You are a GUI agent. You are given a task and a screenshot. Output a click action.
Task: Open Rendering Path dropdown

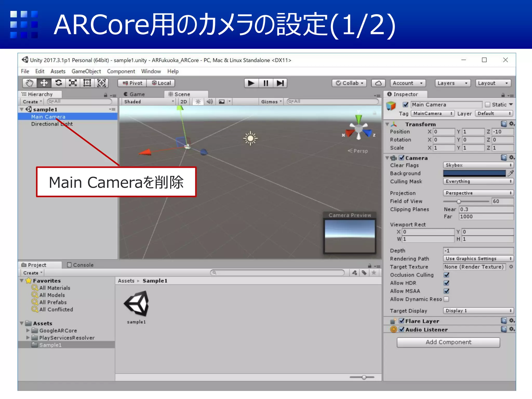tap(478, 259)
